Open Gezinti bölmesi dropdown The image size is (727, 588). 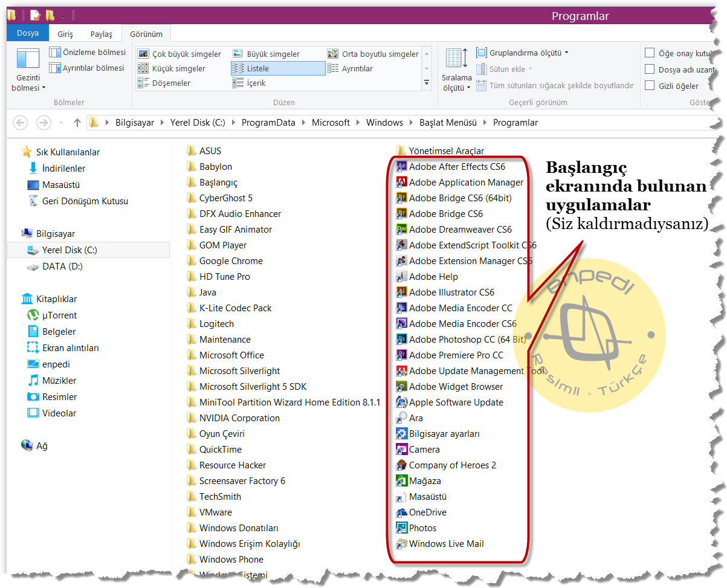click(28, 70)
